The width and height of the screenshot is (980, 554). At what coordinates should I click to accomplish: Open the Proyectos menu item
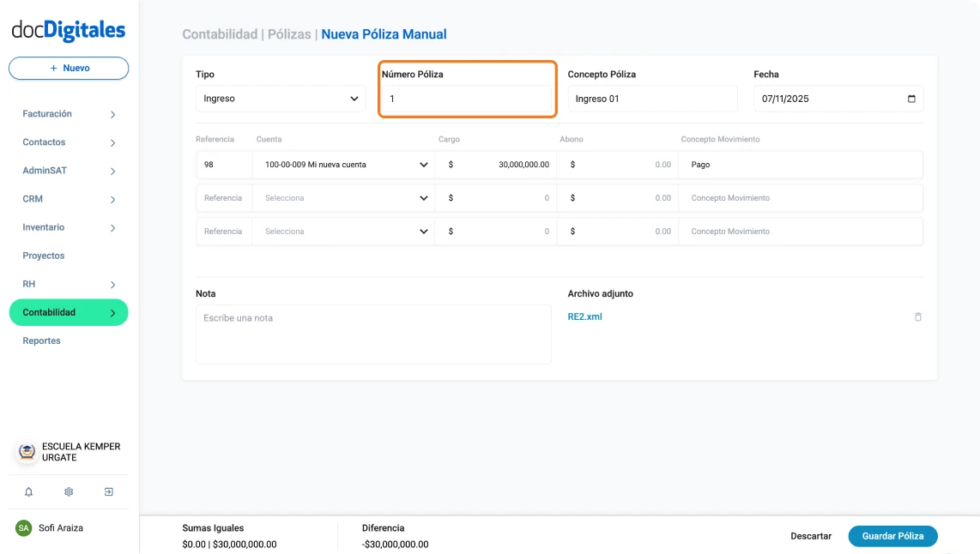click(44, 256)
